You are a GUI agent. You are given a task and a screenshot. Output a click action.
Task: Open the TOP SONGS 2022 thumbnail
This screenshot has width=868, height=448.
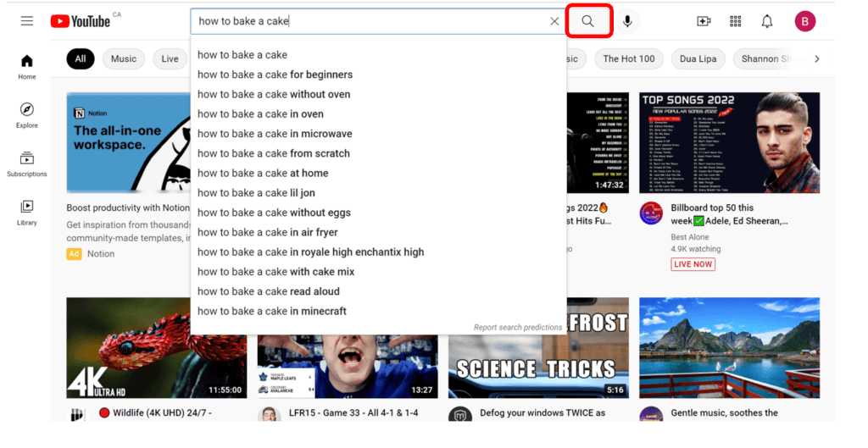pyautogui.click(x=729, y=142)
